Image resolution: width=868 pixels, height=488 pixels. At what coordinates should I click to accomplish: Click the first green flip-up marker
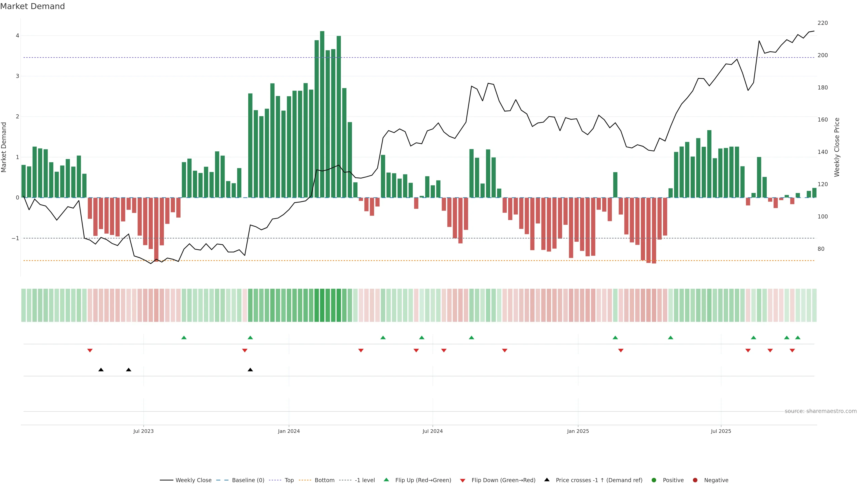pyautogui.click(x=184, y=338)
